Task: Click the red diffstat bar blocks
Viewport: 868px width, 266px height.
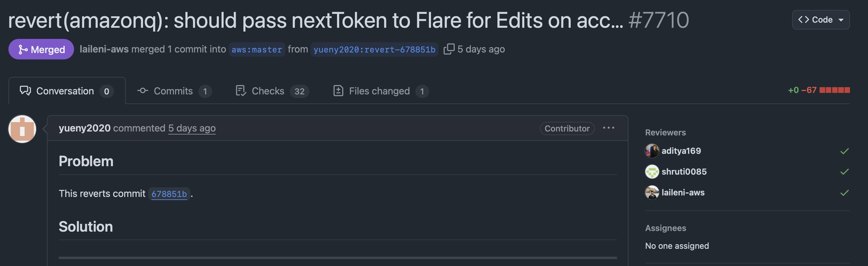Action: pyautogui.click(x=834, y=90)
